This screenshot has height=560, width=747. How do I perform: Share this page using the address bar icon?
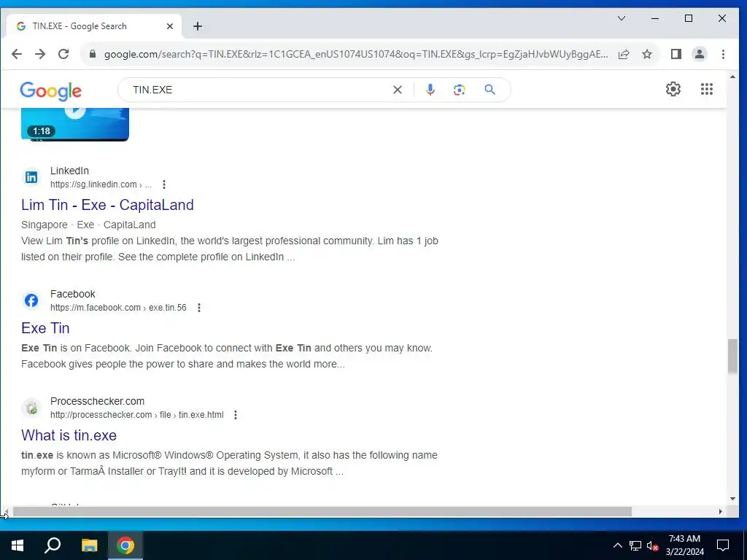pos(624,54)
